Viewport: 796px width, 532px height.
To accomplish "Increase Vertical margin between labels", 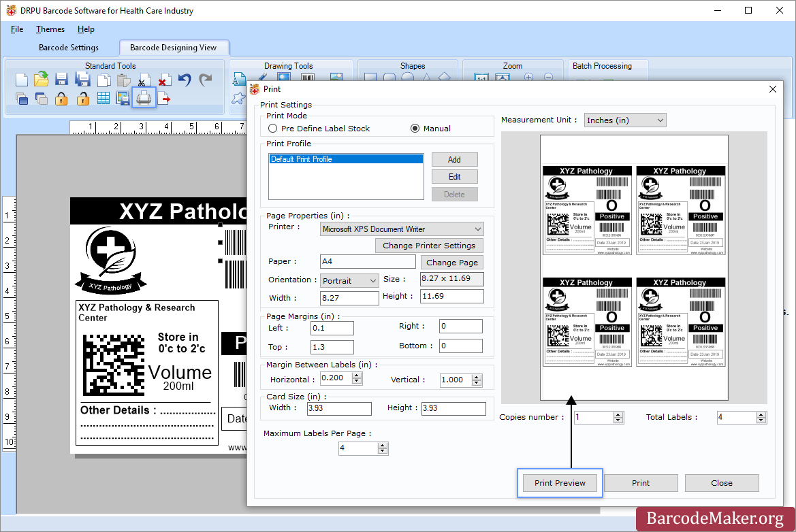I will point(476,377).
